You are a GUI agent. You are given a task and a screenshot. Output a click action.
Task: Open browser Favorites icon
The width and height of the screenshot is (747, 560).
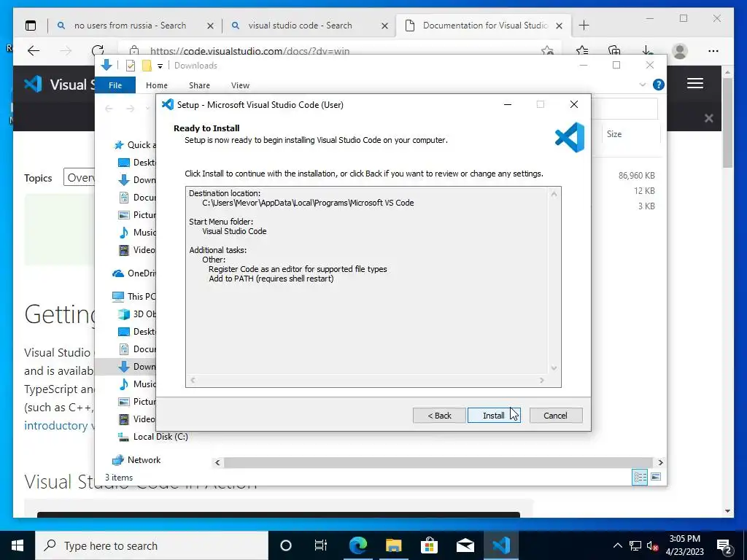[581, 50]
